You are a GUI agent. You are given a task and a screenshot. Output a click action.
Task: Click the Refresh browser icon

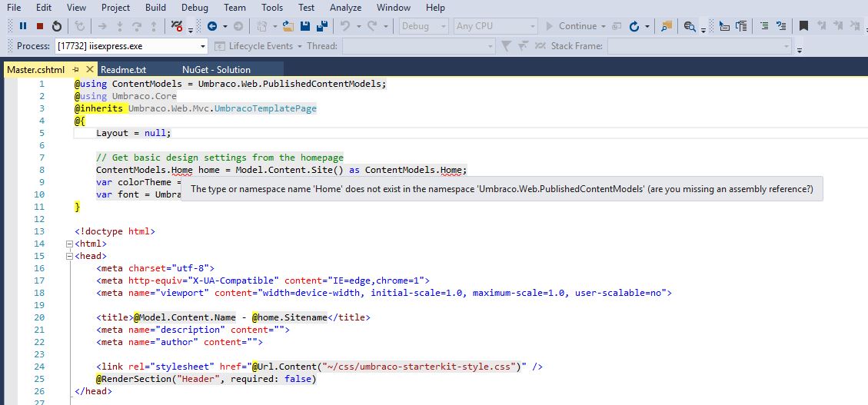[634, 26]
